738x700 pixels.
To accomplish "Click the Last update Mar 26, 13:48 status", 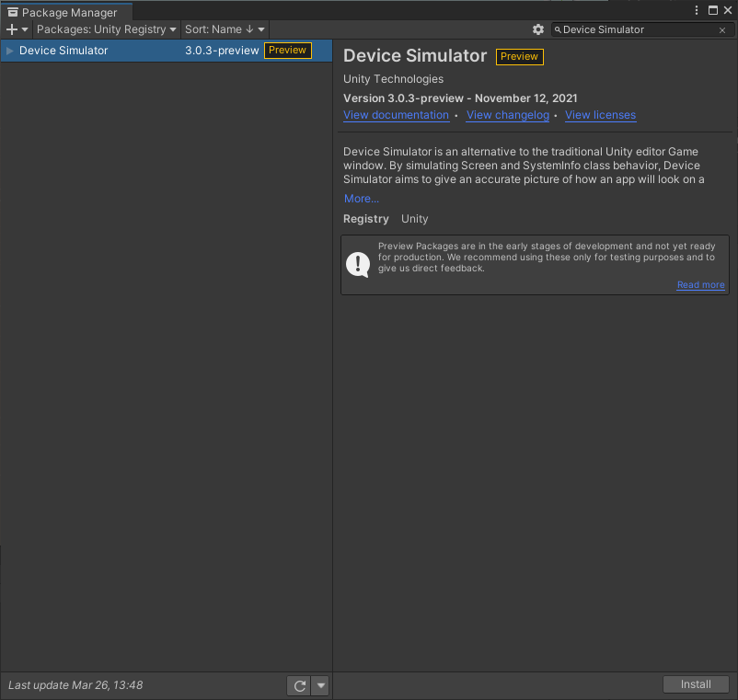I will point(75,685).
